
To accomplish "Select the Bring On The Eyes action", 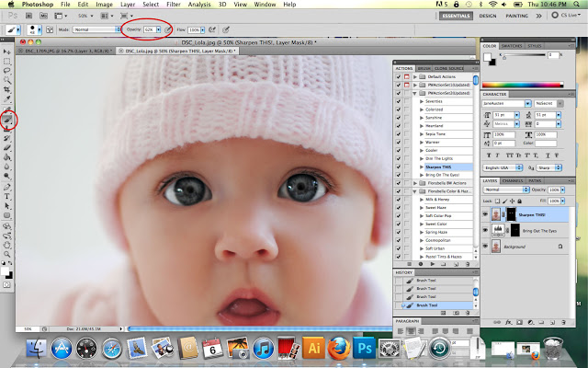I will tap(443, 175).
